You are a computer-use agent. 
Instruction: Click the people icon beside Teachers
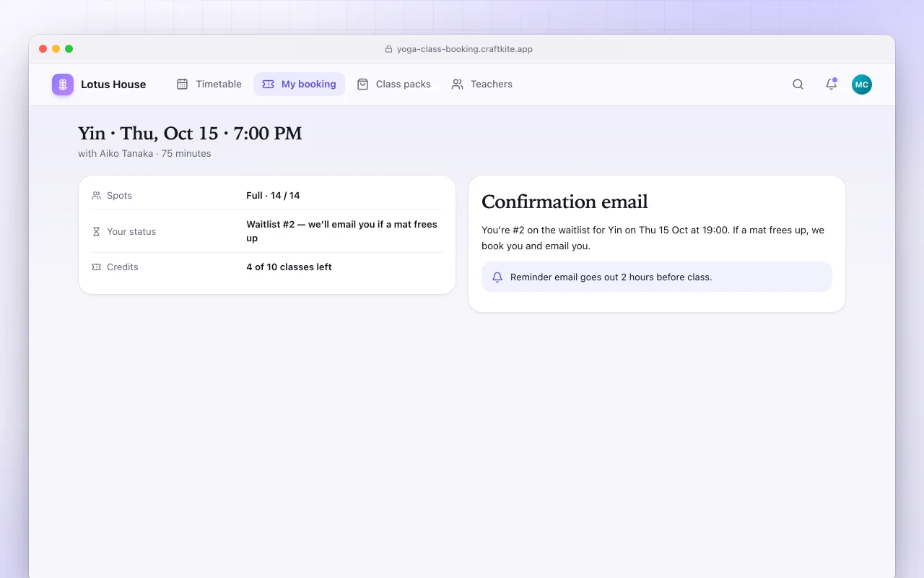point(457,84)
